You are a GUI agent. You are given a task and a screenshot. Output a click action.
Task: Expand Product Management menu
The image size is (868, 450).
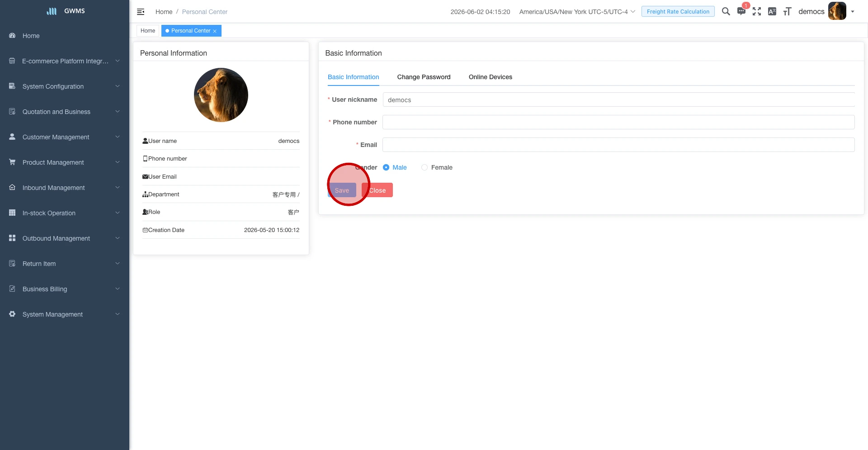tap(118, 162)
